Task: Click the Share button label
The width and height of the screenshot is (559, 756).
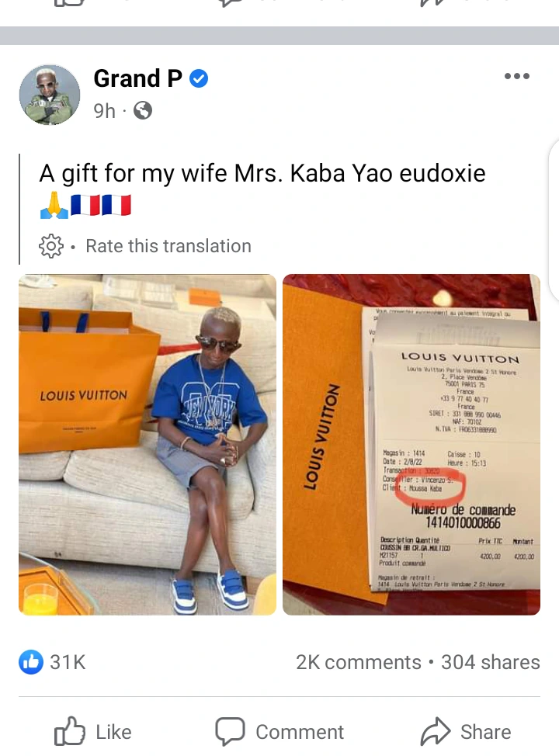Action: [486, 732]
